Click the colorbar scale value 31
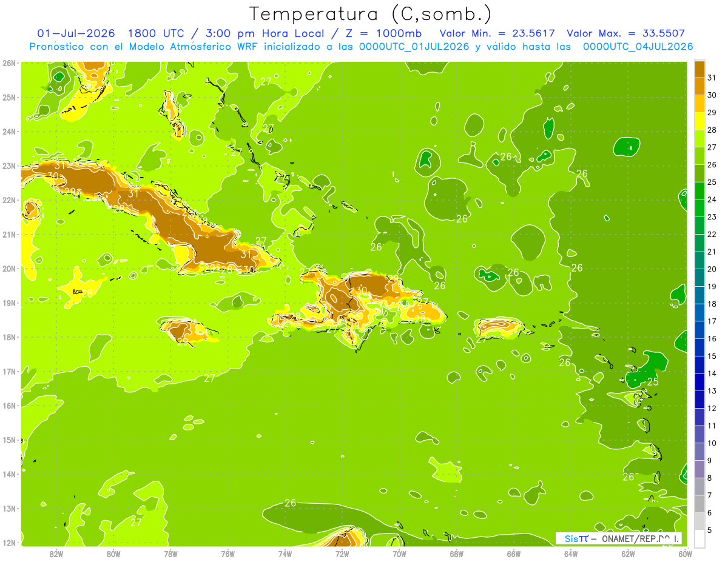This screenshot has width=728, height=562. 712,77
